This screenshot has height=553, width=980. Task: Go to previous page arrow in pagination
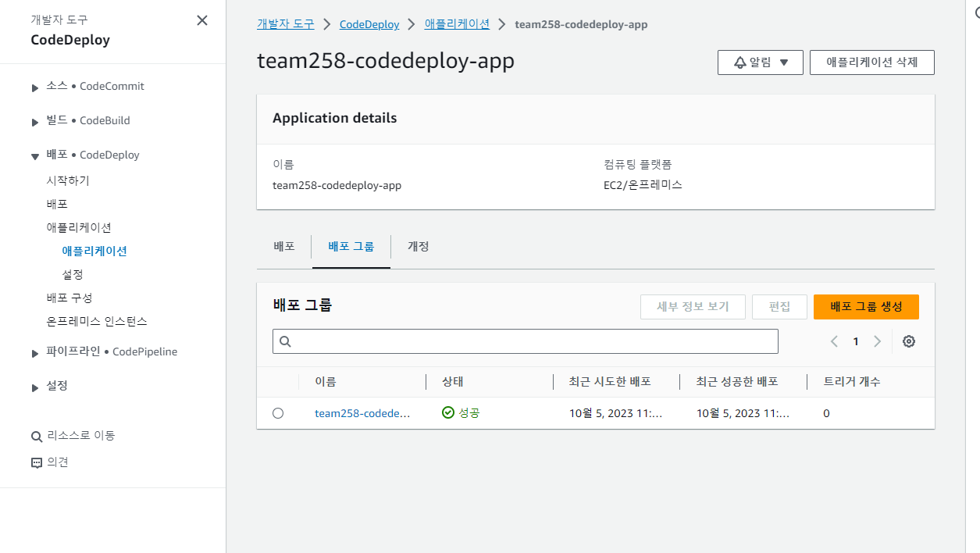pyautogui.click(x=834, y=341)
